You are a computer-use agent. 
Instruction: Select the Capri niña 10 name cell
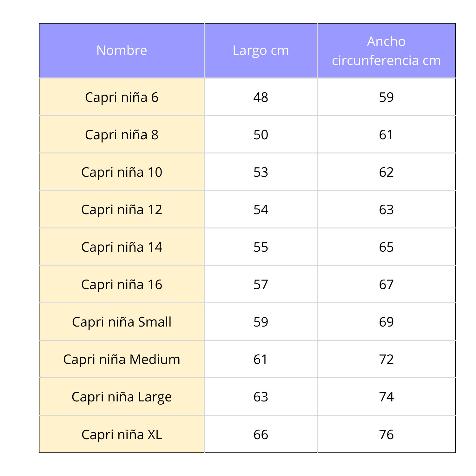pos(122,172)
